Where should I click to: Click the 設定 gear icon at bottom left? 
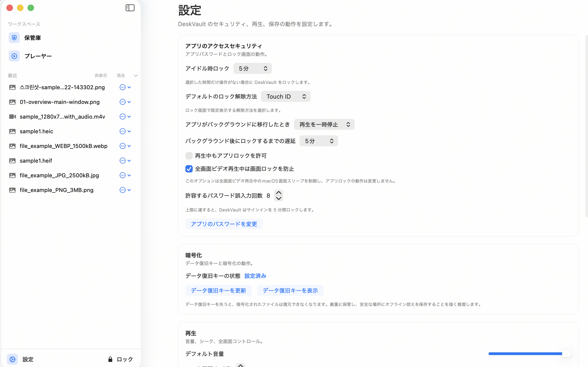tap(12, 359)
